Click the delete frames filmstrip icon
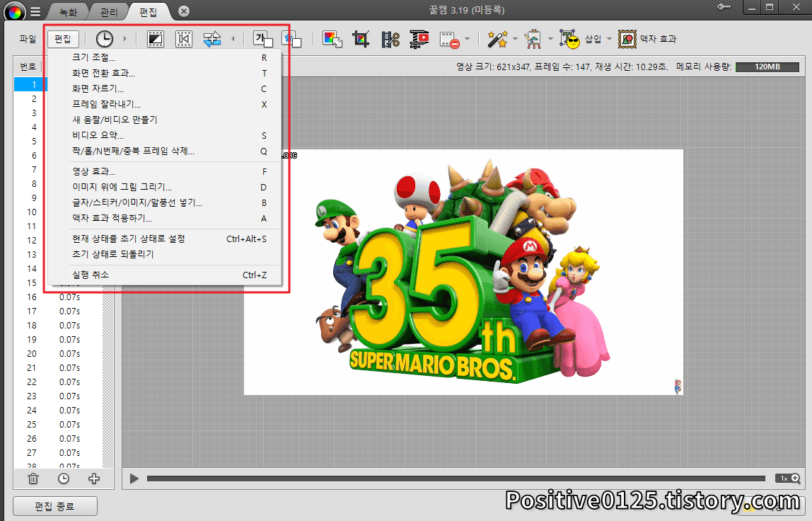812x521 pixels. point(449,40)
